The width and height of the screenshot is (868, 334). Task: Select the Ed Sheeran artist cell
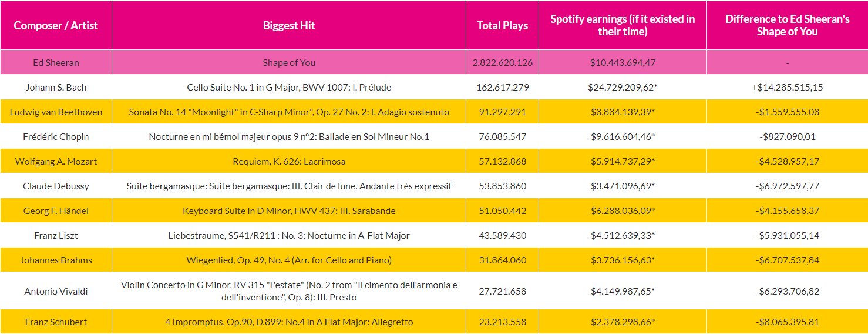56,62
